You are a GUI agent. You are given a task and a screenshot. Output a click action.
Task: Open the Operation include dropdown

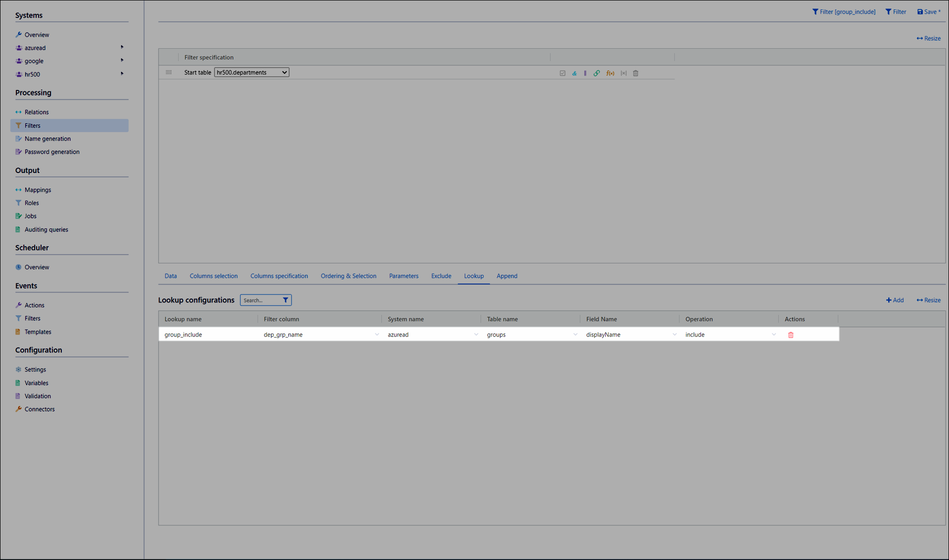(774, 335)
